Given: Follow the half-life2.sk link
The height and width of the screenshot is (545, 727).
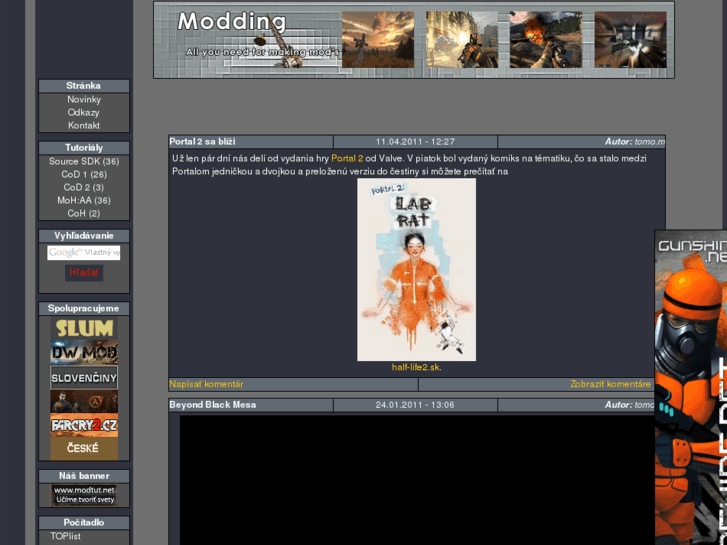Looking at the screenshot, I should point(416,367).
